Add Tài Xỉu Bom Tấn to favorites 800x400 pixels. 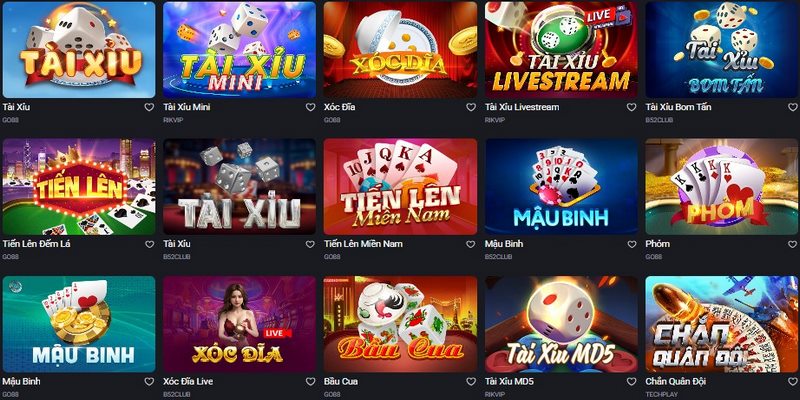click(792, 107)
